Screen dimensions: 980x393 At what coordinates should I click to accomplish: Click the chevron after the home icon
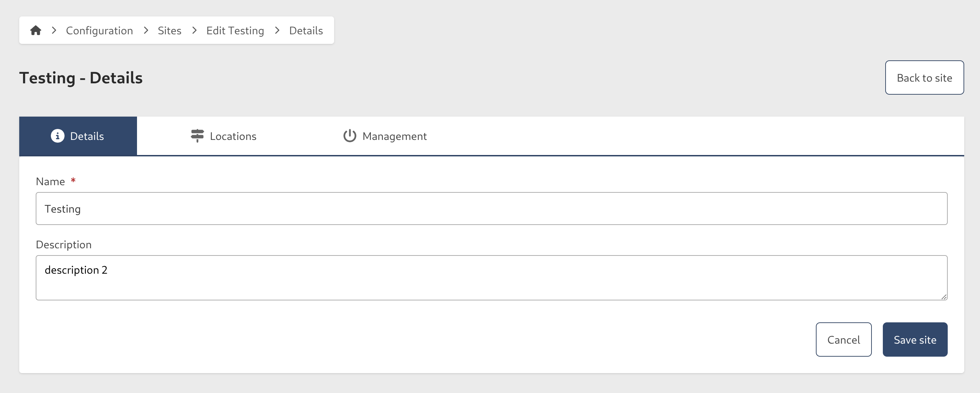(x=54, y=30)
